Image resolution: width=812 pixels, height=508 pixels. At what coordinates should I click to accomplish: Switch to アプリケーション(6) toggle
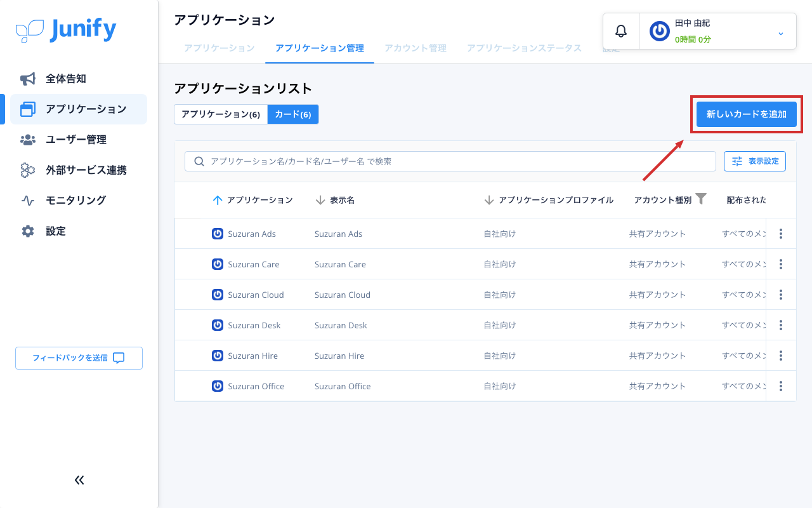221,114
